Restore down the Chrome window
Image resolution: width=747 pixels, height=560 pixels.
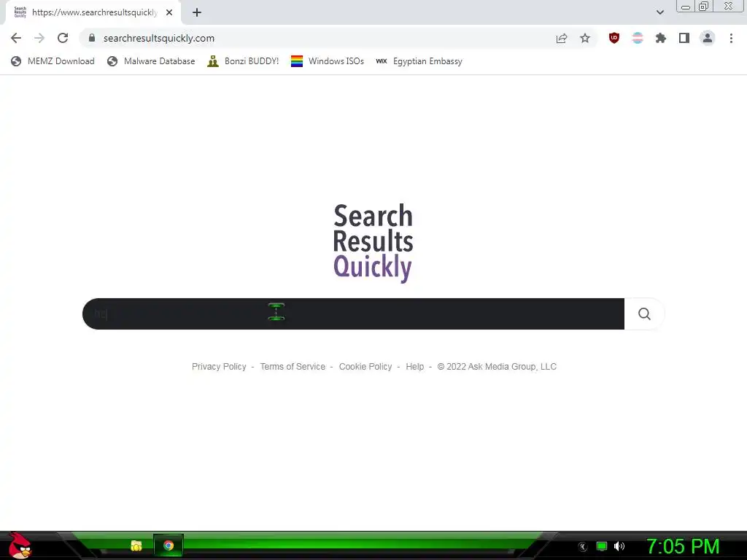point(703,6)
